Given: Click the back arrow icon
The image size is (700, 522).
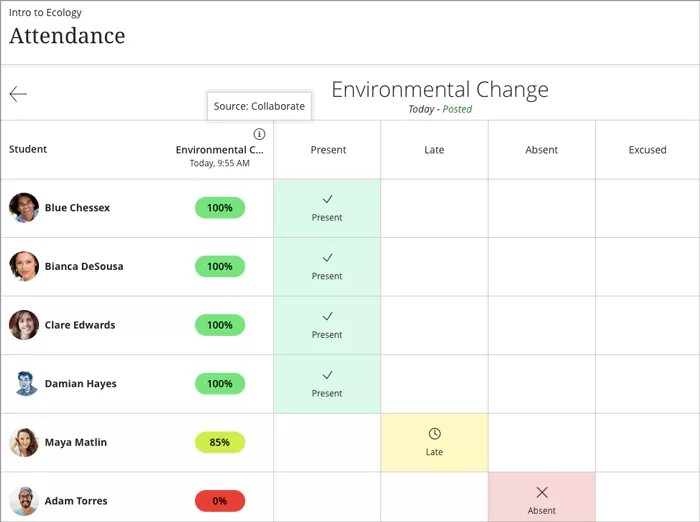Looking at the screenshot, I should [x=18, y=94].
